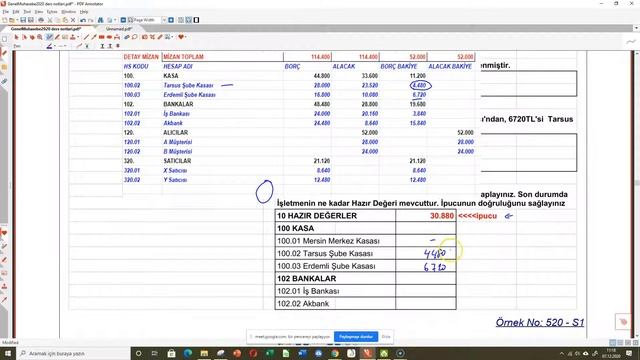This screenshot has width=640, height=360.
Task: Click the taskbar search box
Action: click(x=73, y=353)
